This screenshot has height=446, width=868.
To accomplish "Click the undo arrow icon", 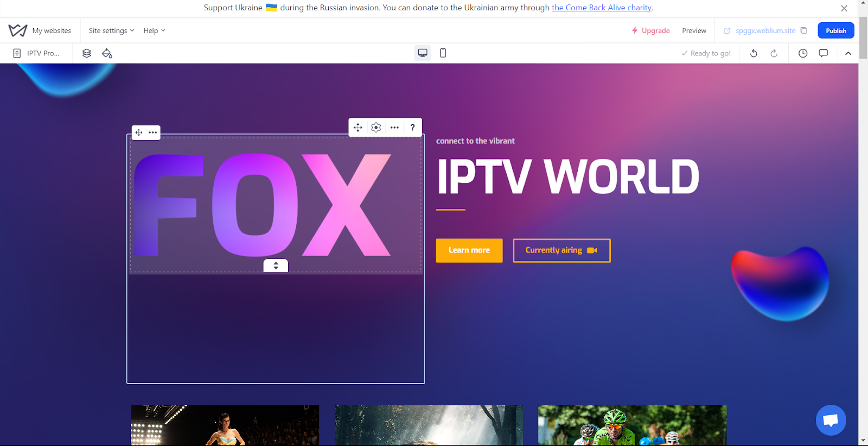I will 754,53.
